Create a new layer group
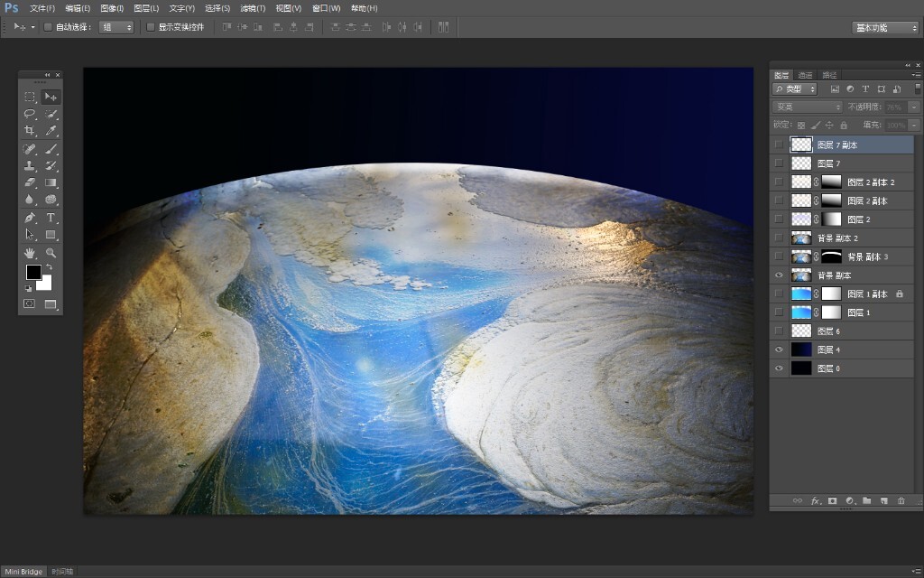Screen dimensions: 924x578 coord(867,500)
